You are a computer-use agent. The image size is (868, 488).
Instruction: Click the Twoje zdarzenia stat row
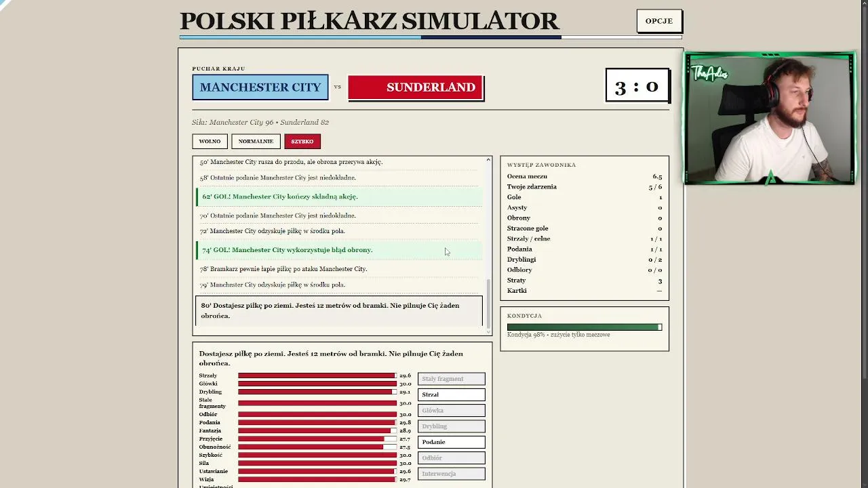[585, 186]
